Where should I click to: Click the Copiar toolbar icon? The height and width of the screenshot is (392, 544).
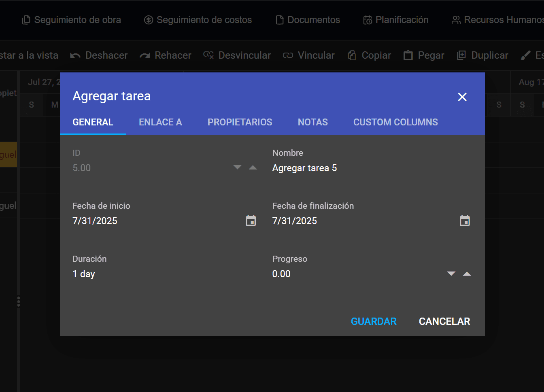pos(352,55)
